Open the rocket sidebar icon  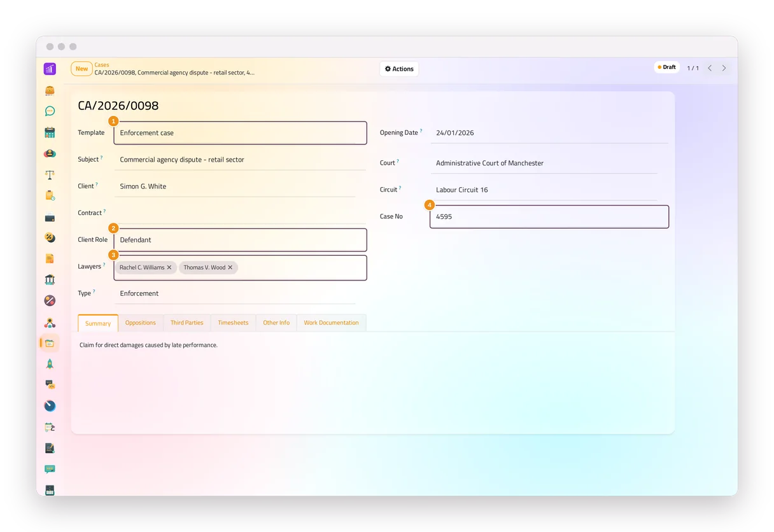[x=50, y=364]
